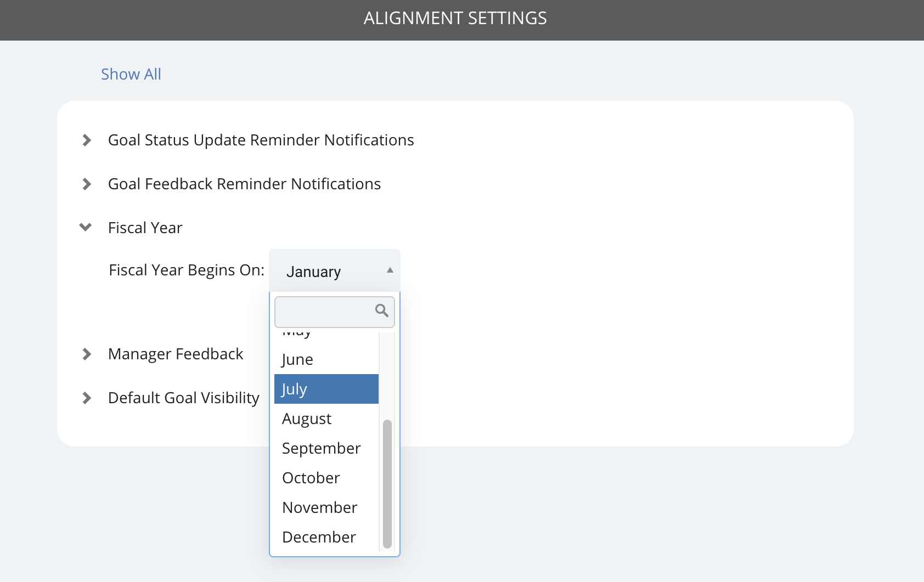The image size is (924, 582).
Task: Click the Show All link
Action: [131, 74]
